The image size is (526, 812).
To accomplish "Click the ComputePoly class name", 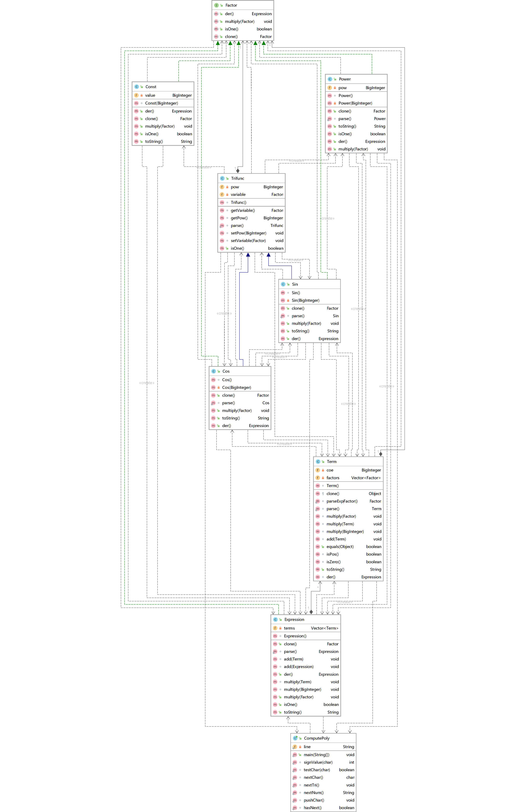I will click(x=317, y=738).
